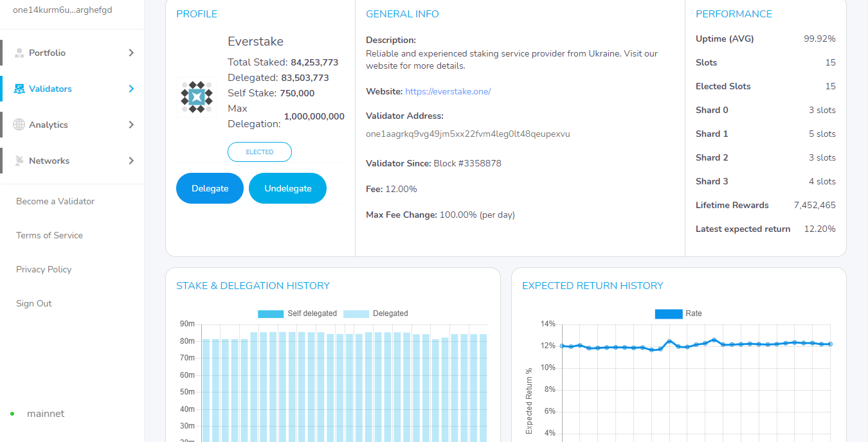
Task: Click the first bar in stake chart
Action: coord(206,390)
